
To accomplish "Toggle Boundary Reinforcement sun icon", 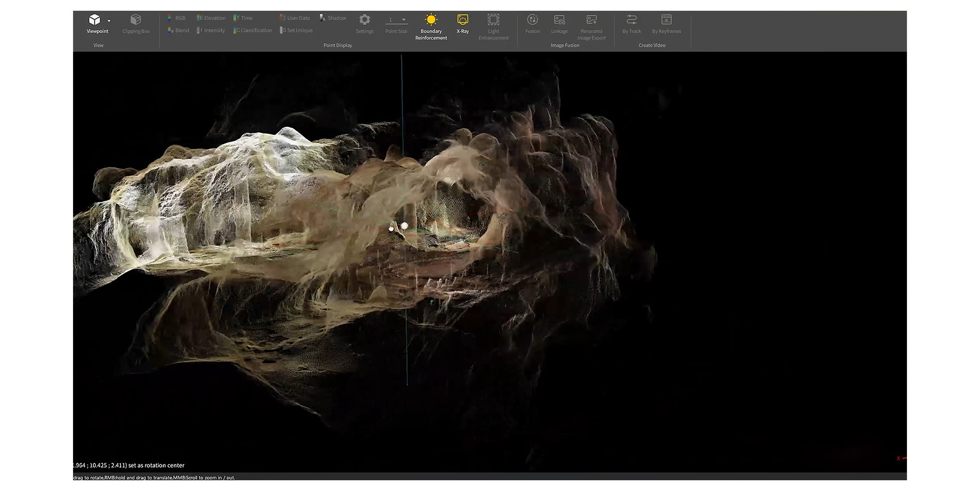I will point(431,20).
